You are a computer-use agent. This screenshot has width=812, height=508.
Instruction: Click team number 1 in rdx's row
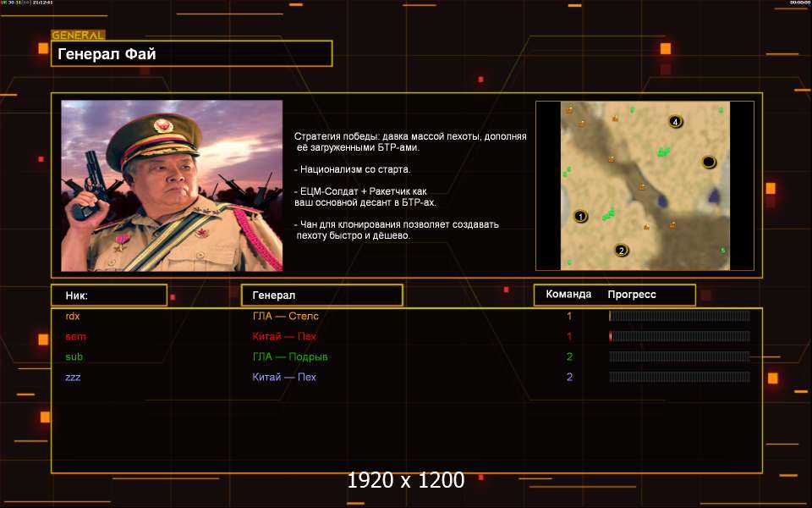coord(569,316)
